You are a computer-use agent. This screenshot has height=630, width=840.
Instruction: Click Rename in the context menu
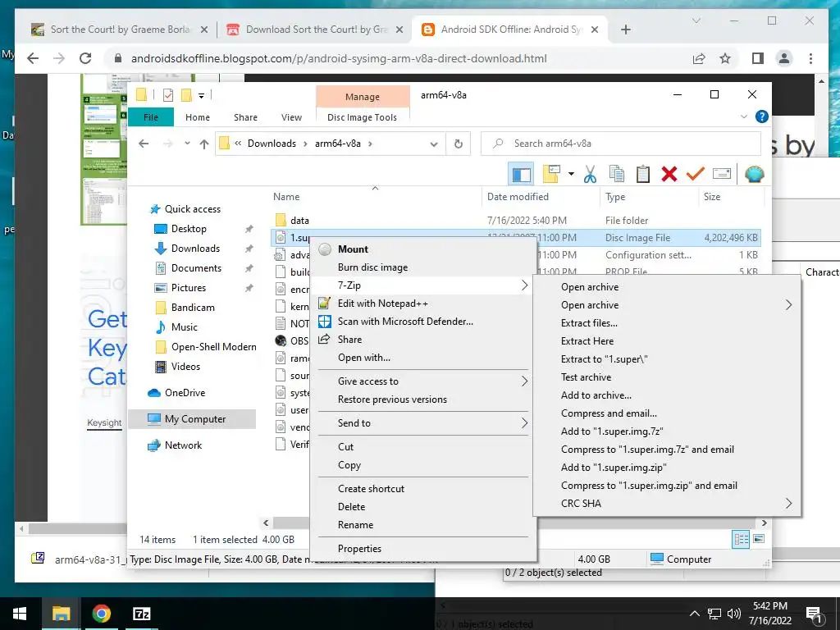[x=422, y=525]
